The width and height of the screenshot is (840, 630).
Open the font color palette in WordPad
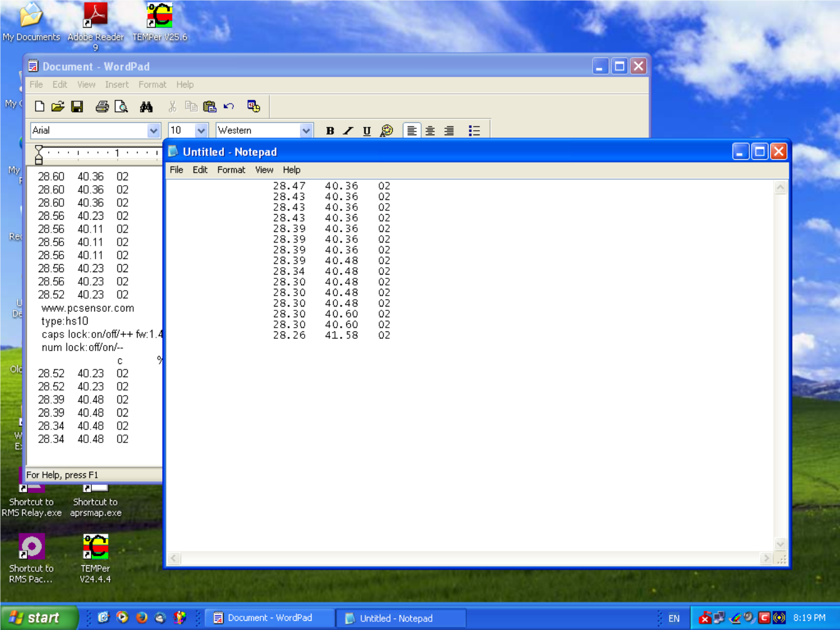[x=387, y=130]
